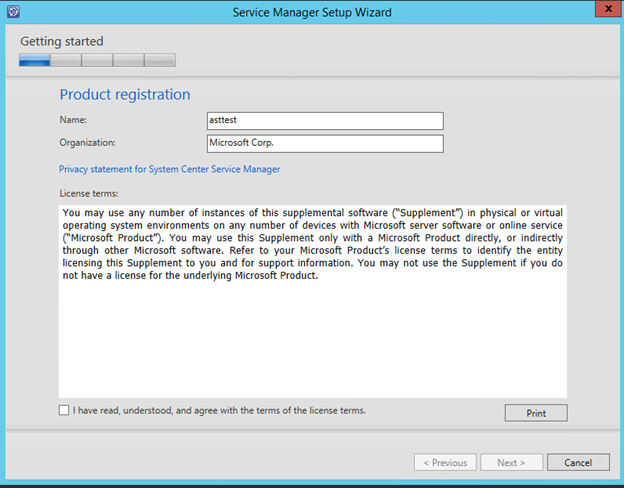
Task: Click the last progress step segment
Action: click(x=160, y=60)
